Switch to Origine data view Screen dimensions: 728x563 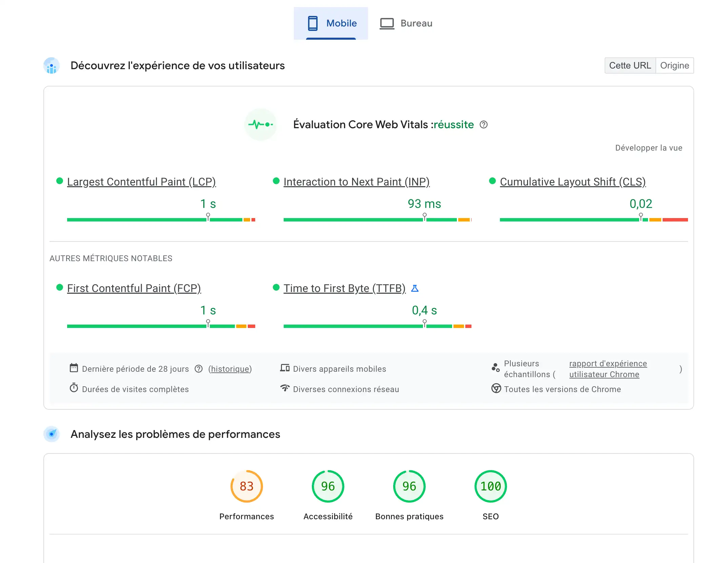[674, 65]
